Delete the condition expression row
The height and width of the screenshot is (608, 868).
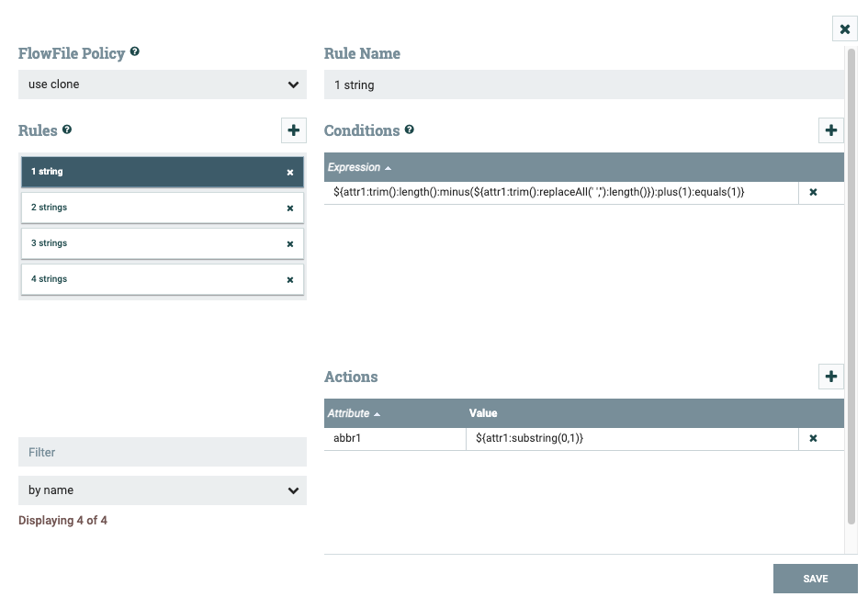point(813,193)
